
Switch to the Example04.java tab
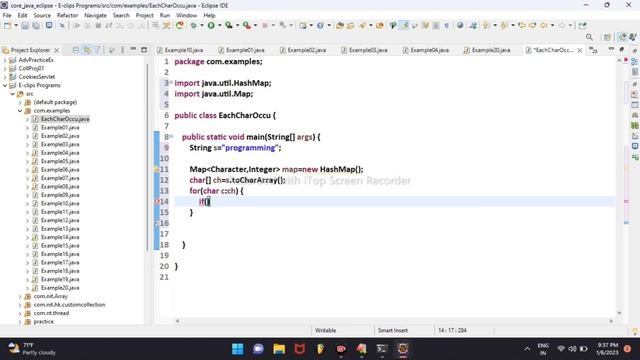click(426, 50)
